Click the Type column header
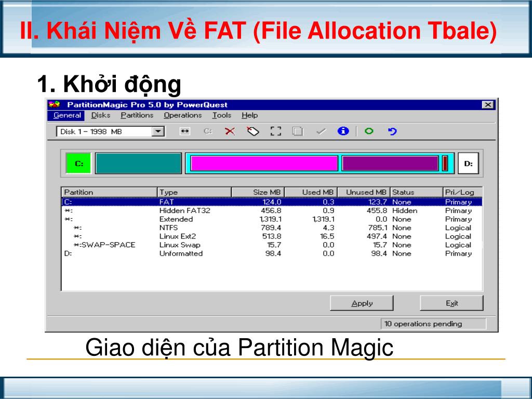The image size is (532, 399). (x=194, y=192)
